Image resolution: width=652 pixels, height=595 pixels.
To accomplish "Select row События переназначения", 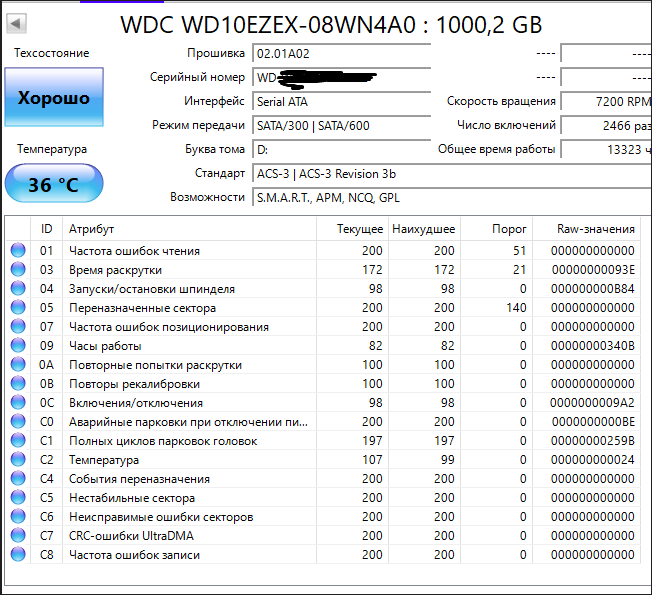I will click(x=323, y=479).
